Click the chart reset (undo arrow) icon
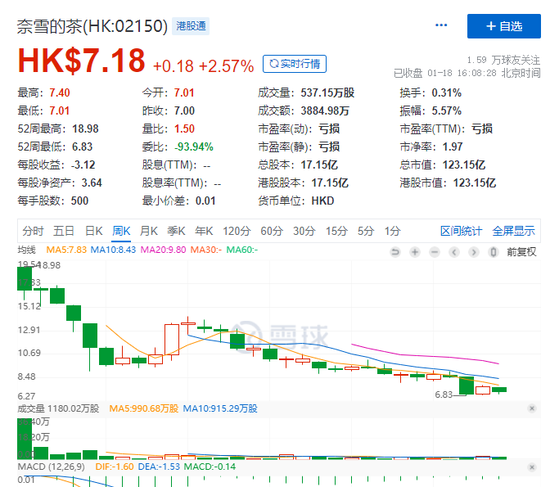The width and height of the screenshot is (550, 487). [395, 252]
